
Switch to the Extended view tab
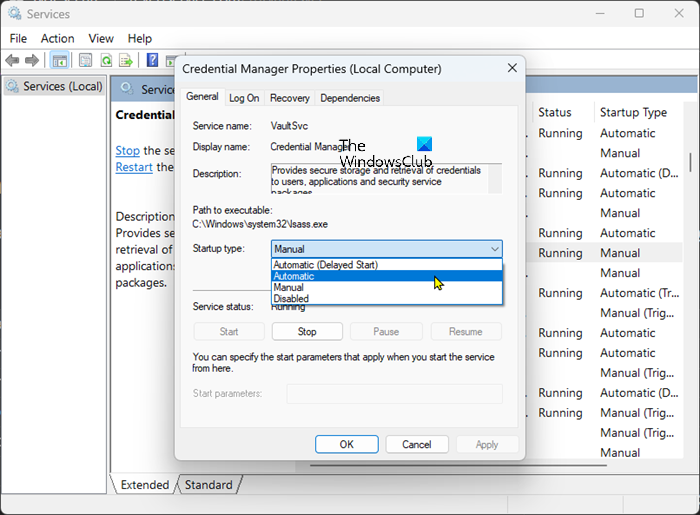point(145,485)
